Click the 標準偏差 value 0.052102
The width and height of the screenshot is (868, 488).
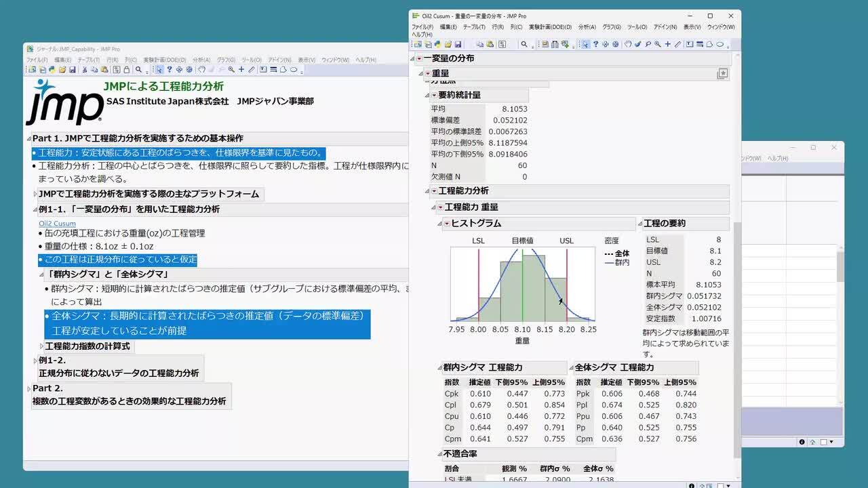click(x=511, y=120)
